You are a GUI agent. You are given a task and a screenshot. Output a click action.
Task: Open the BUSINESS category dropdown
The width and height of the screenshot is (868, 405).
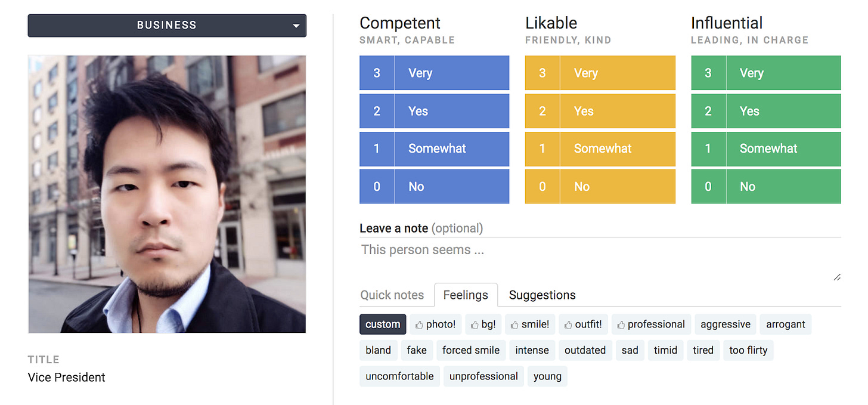167,26
